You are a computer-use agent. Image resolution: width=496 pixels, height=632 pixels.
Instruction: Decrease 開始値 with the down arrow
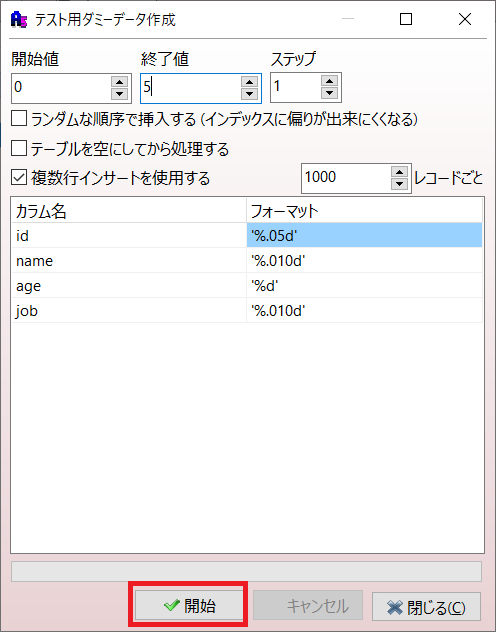click(x=119, y=94)
